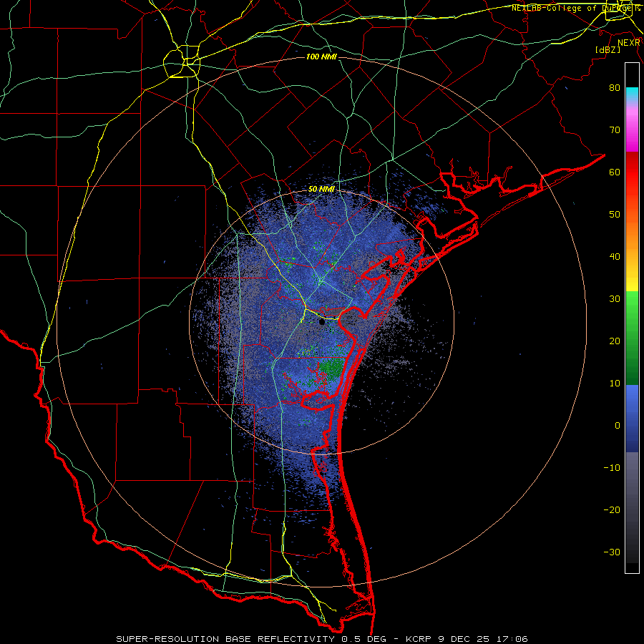Viewport: 644px width, 644px height.
Task: Click the 30 value on dBZ scale
Action: click(615, 298)
